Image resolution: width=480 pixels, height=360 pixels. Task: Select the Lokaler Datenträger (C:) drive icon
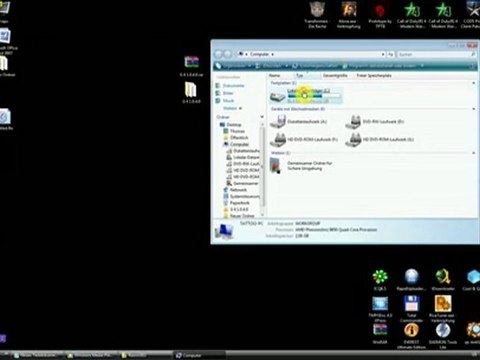pos(277,96)
